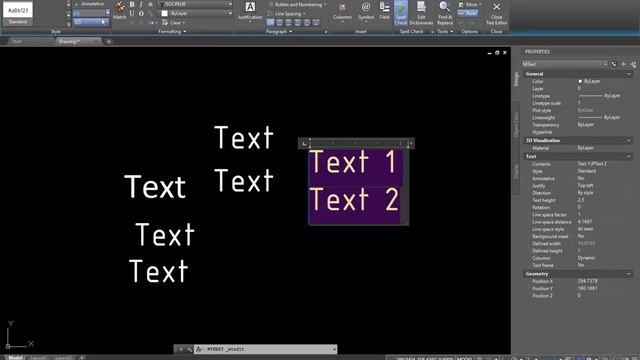Screen dimensions: 640x360
Task: Open Find & Replace
Action: [x=445, y=13]
